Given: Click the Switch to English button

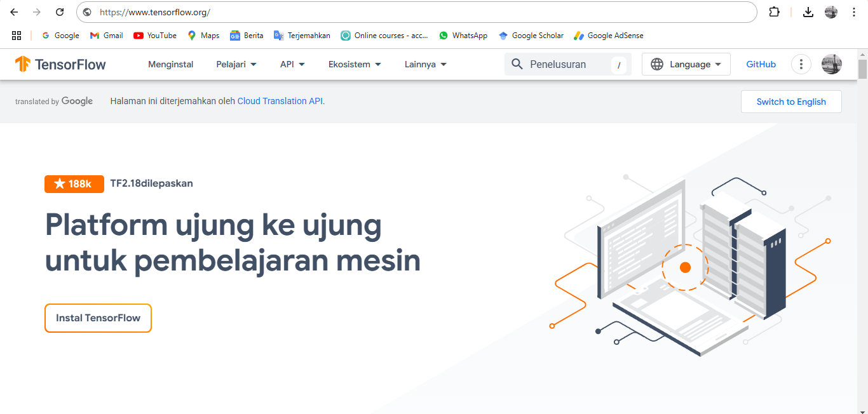Looking at the screenshot, I should (791, 102).
